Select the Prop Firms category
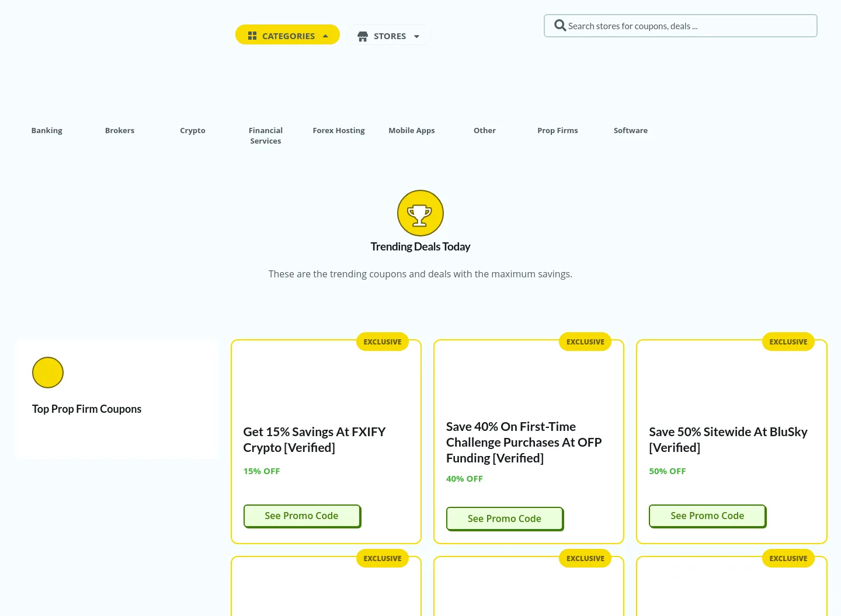Viewport: 841px width, 616px height. pyautogui.click(x=558, y=130)
